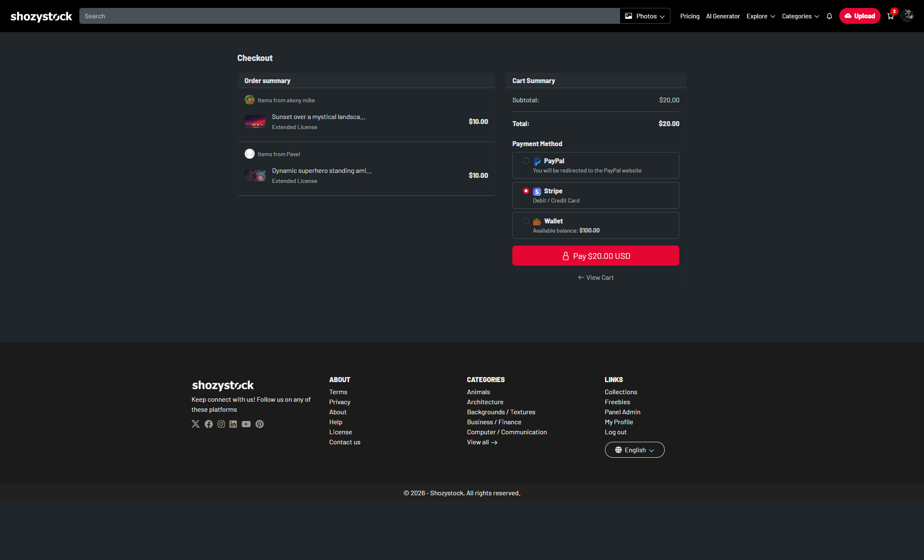
Task: Open the Facebook social icon
Action: coord(209,424)
